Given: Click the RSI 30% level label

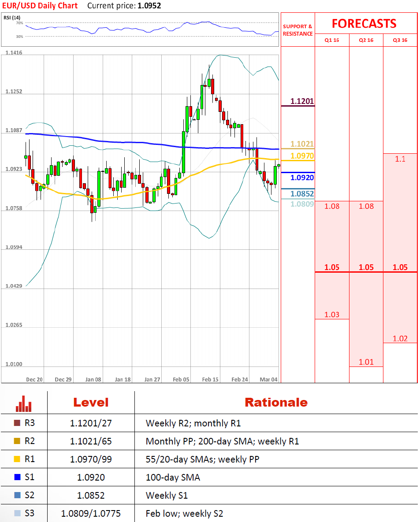Looking at the screenshot, I should [20, 37].
